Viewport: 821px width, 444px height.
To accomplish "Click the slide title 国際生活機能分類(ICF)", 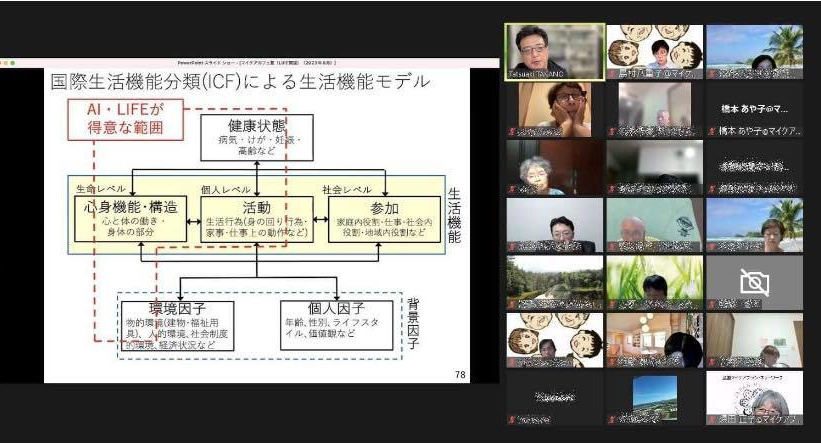I will [240, 82].
